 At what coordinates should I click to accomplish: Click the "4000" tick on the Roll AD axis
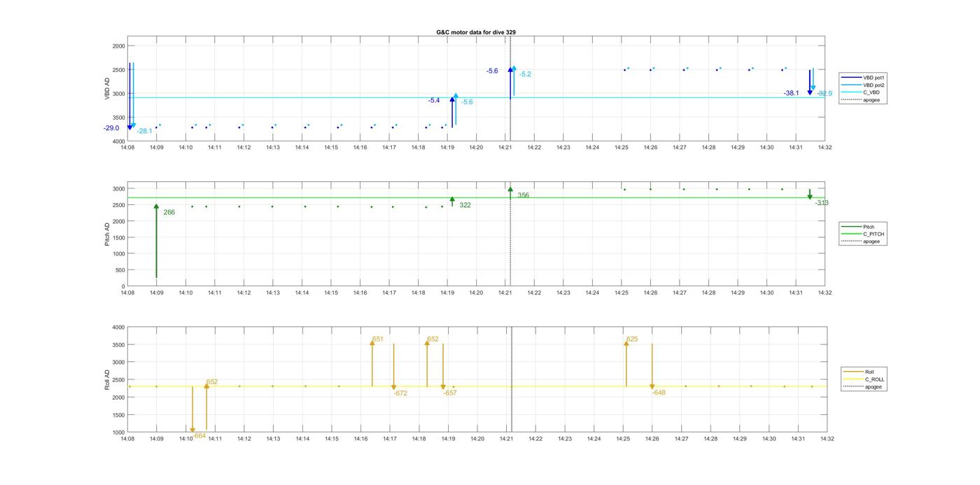click(118, 328)
